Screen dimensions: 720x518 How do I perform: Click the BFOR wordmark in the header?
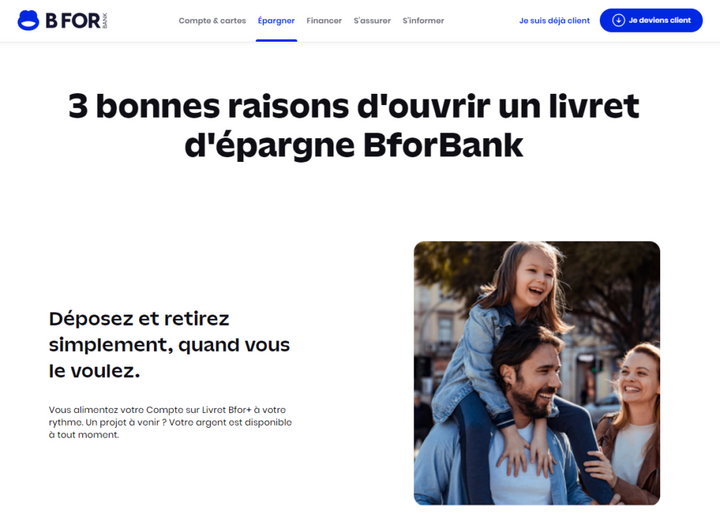point(73,21)
